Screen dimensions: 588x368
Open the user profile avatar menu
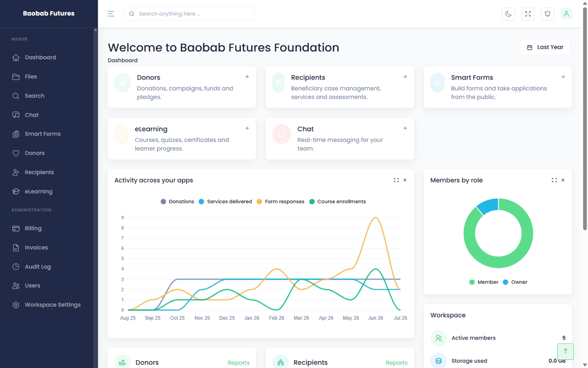pos(566,14)
